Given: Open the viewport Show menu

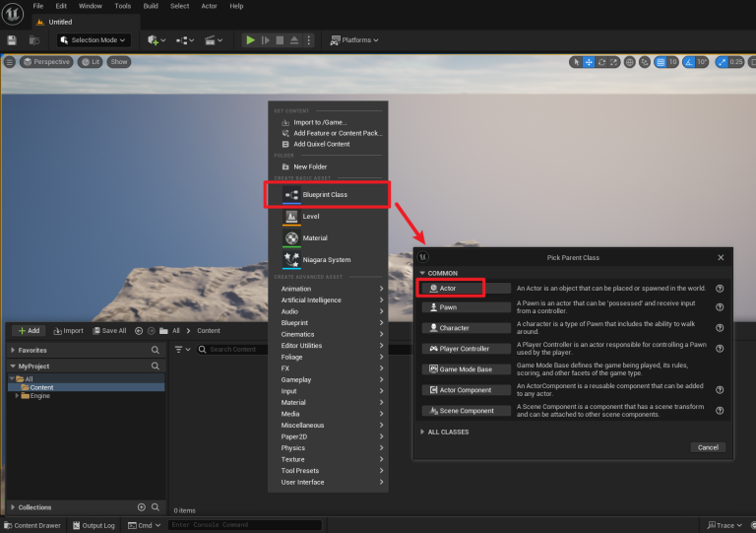Looking at the screenshot, I should click(118, 62).
